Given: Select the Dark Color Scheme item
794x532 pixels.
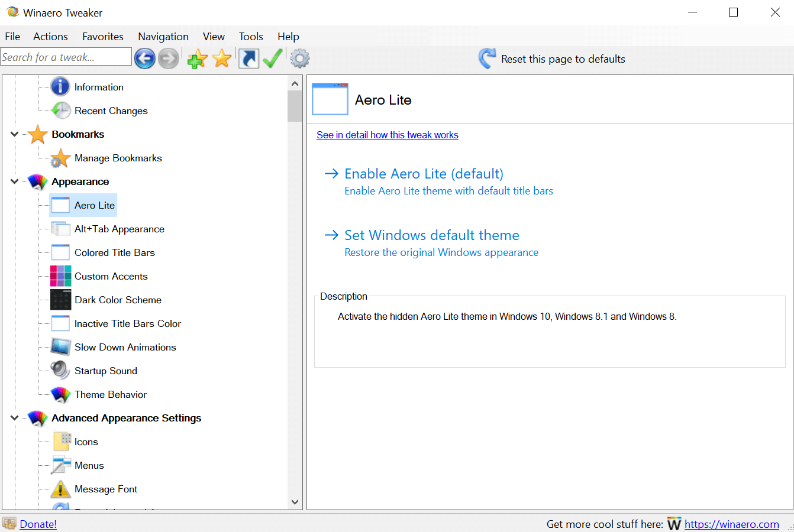Looking at the screenshot, I should [118, 300].
